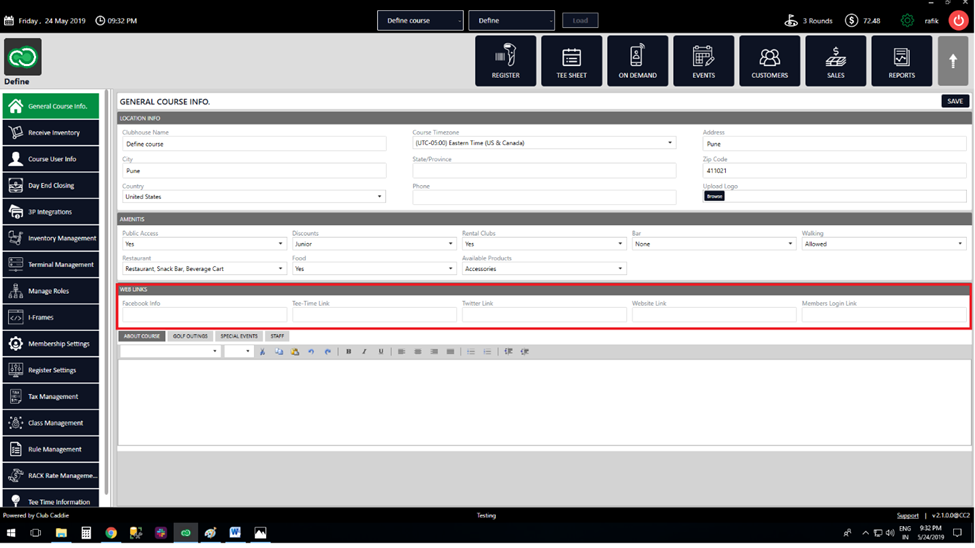
Task: Open Country dropdown
Action: 254,197
